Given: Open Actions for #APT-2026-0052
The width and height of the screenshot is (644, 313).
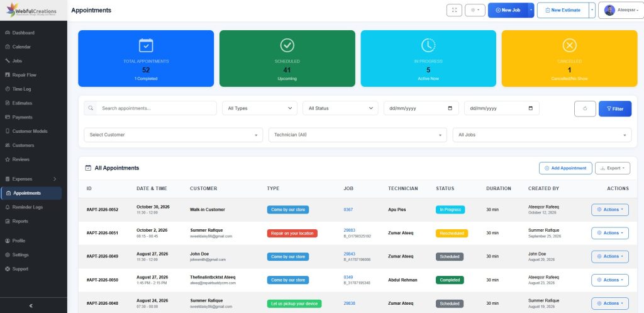Looking at the screenshot, I should coord(610,210).
